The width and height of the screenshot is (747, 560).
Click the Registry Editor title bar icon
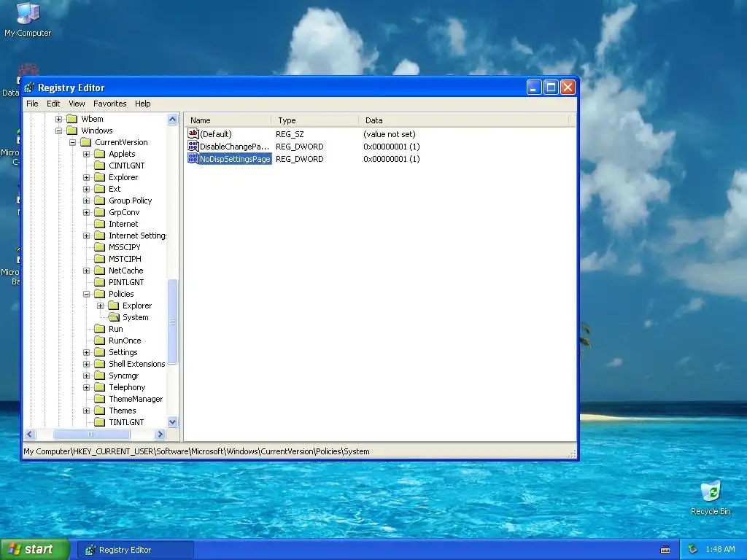[x=29, y=87]
